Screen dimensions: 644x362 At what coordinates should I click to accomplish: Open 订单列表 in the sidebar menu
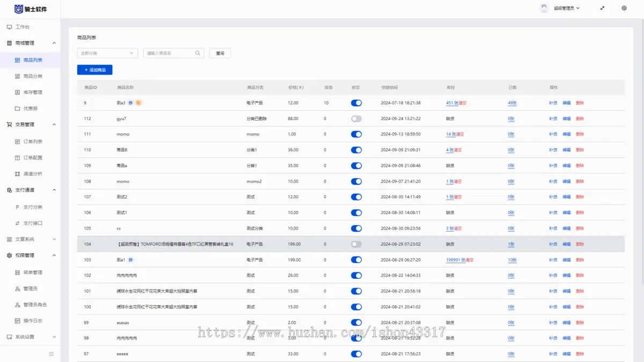33,142
